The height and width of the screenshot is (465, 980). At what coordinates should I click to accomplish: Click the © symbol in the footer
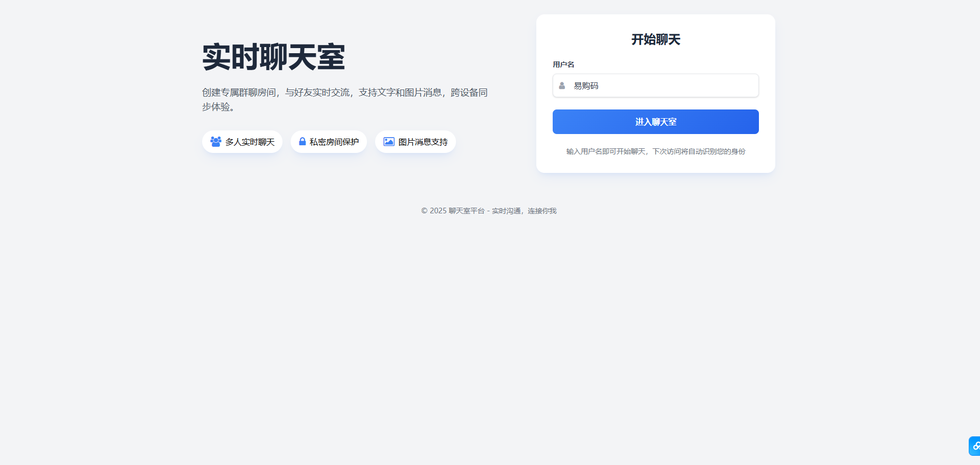click(x=424, y=211)
